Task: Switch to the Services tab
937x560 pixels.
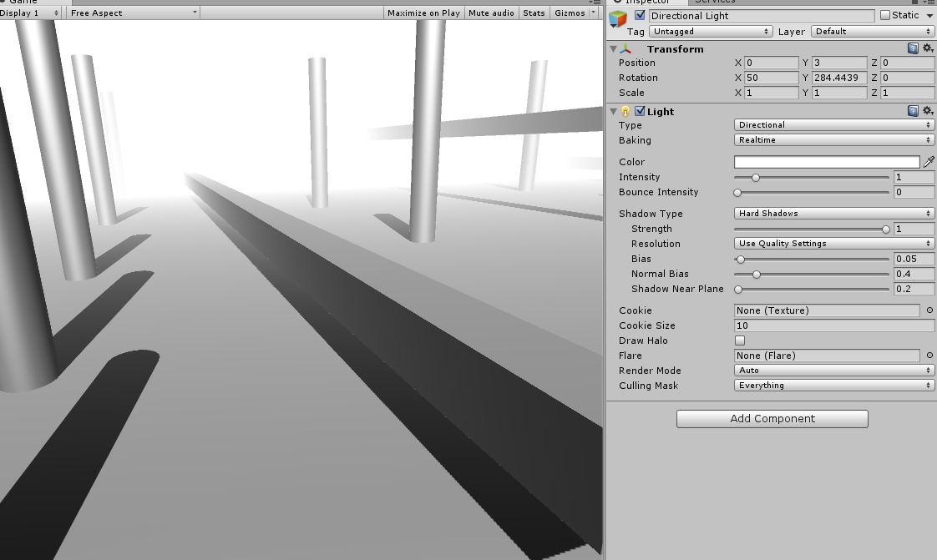Action: pyautogui.click(x=715, y=3)
